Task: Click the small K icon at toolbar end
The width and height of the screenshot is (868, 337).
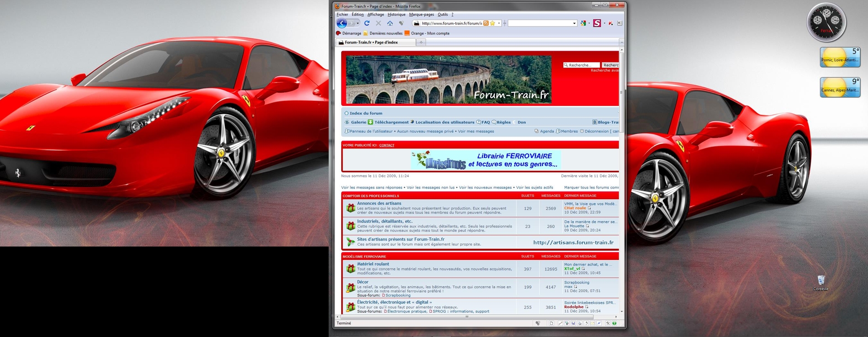Action: [619, 23]
